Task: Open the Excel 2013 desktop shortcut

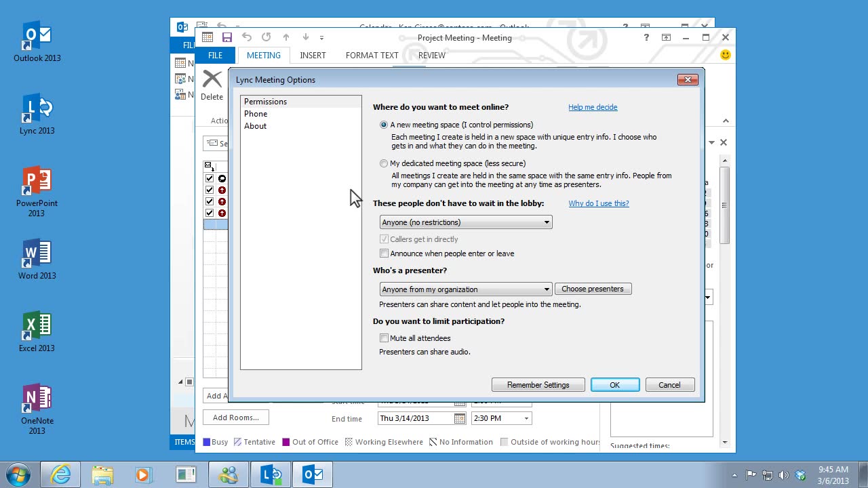Action: (37, 332)
